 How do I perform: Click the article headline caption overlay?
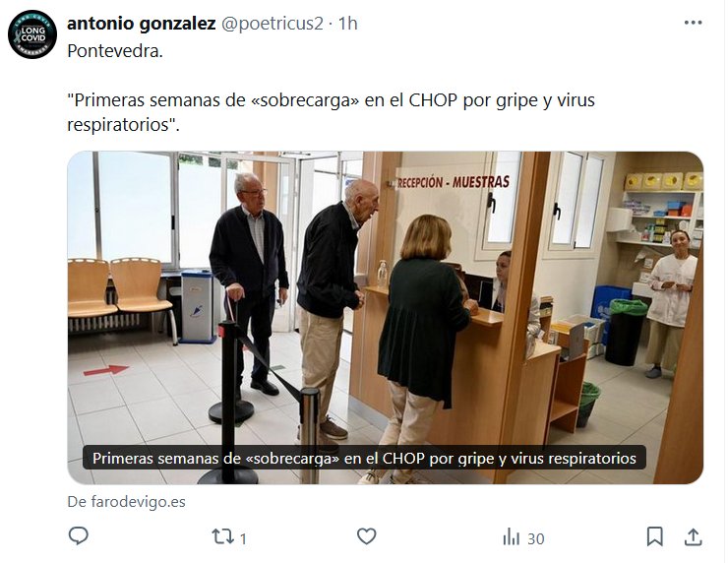364,458
